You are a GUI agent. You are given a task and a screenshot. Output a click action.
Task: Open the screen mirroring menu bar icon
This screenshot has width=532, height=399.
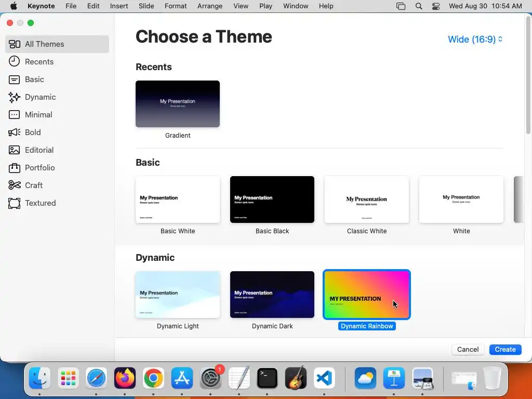pyautogui.click(x=401, y=6)
